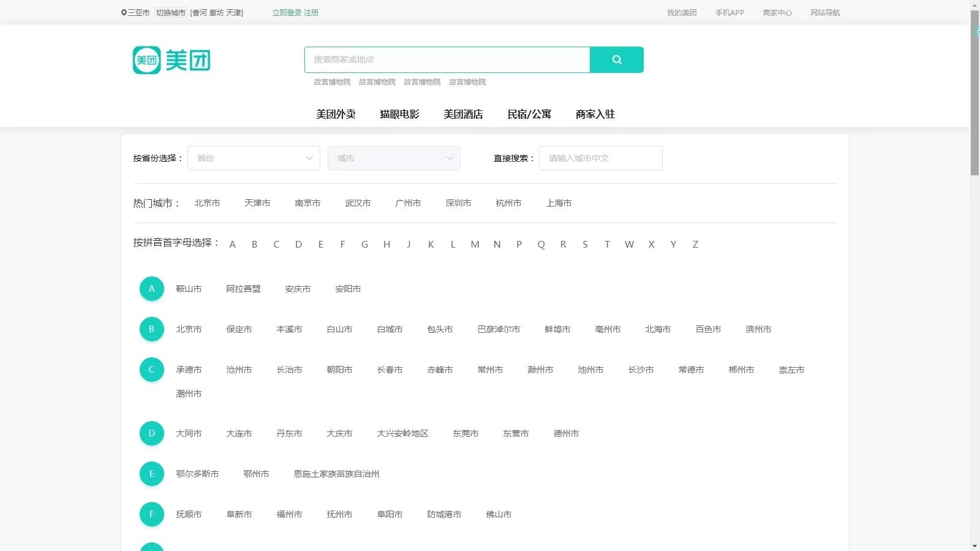Choose 阿拉善盟 in the A row
Viewport: 980px width, 551px height.
(x=243, y=289)
